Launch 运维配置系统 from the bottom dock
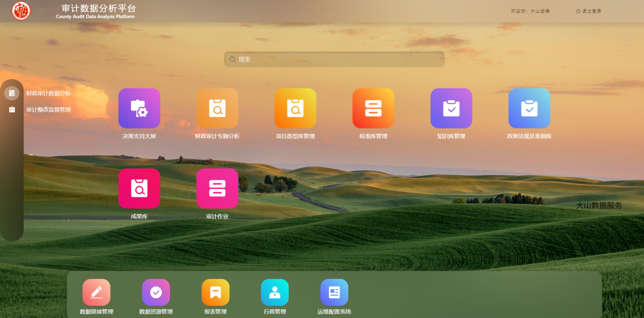Viewport: 644px width, 318px height. [x=334, y=292]
